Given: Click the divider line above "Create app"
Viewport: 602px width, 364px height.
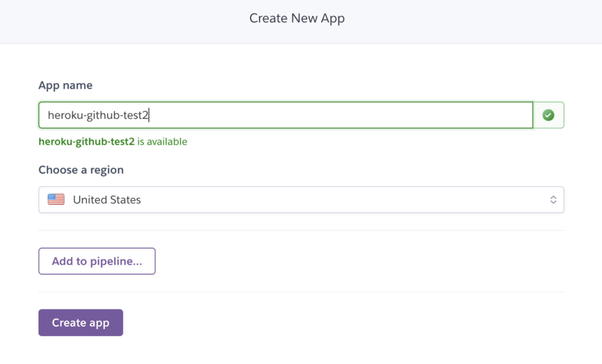Looking at the screenshot, I should pos(301,292).
